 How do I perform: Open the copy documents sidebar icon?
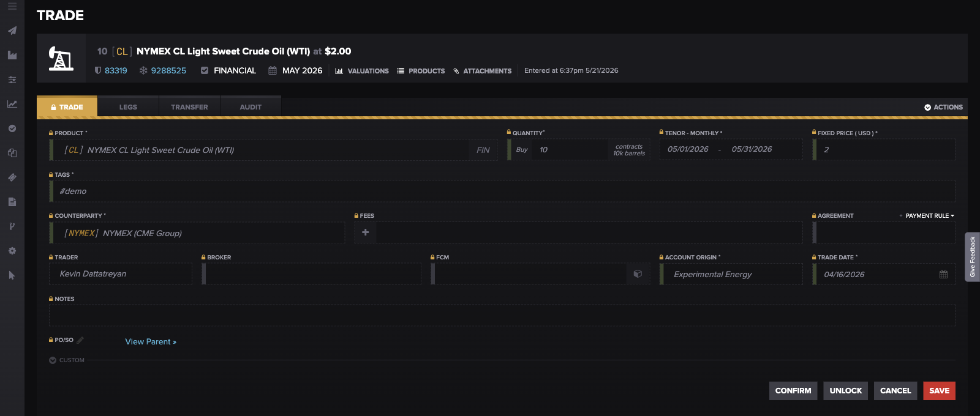tap(12, 153)
